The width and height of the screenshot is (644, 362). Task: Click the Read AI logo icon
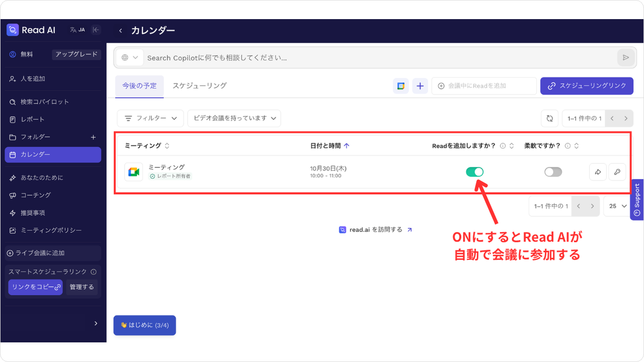(x=13, y=30)
